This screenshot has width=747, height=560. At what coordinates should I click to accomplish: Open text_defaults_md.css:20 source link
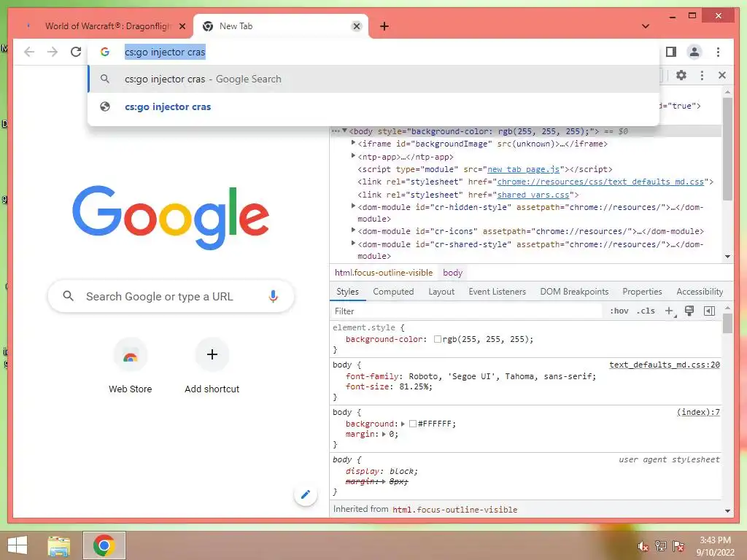[665, 365]
